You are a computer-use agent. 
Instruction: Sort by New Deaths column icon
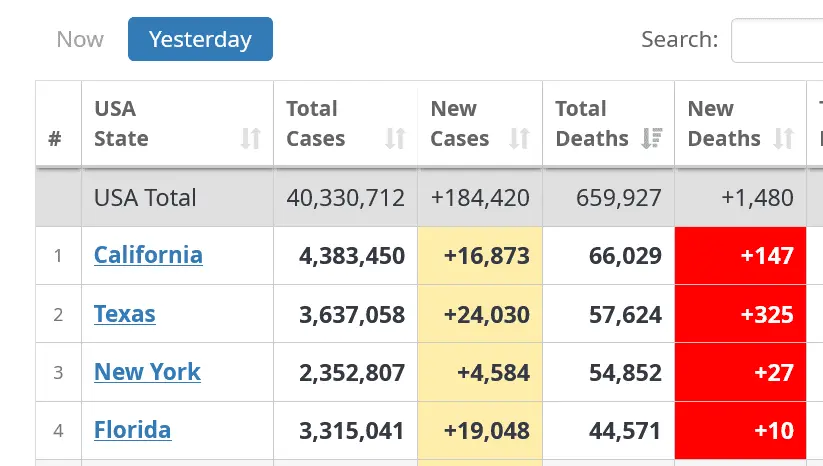click(784, 139)
